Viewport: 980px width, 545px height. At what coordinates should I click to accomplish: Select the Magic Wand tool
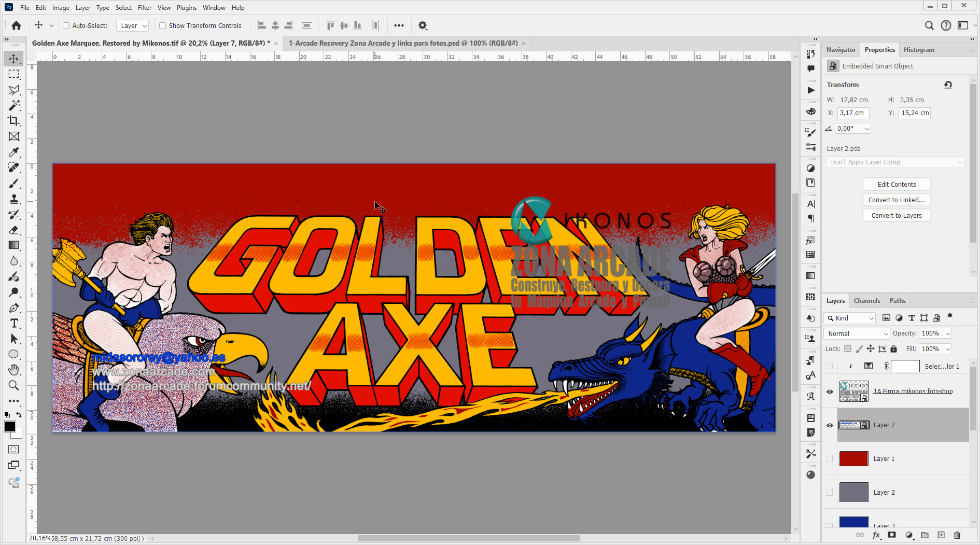click(x=13, y=105)
